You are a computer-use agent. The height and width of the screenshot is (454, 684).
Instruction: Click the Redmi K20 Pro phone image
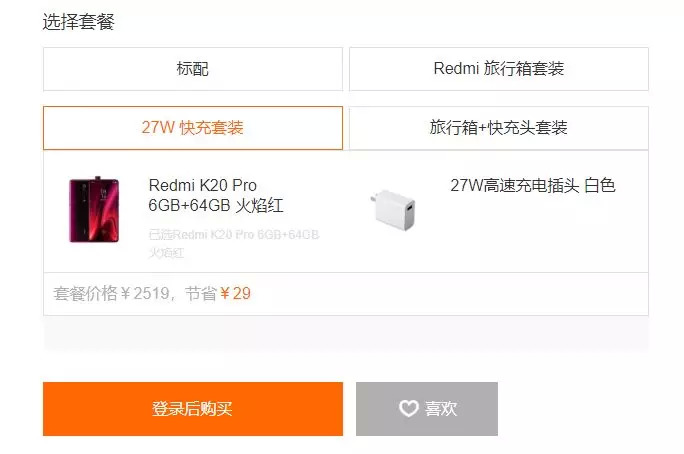click(94, 209)
